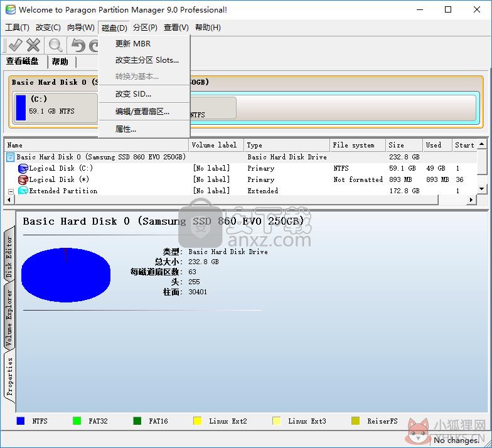Select the (C:) 59.1 GB NTFS partition block
The height and width of the screenshot is (448, 492).
point(55,107)
